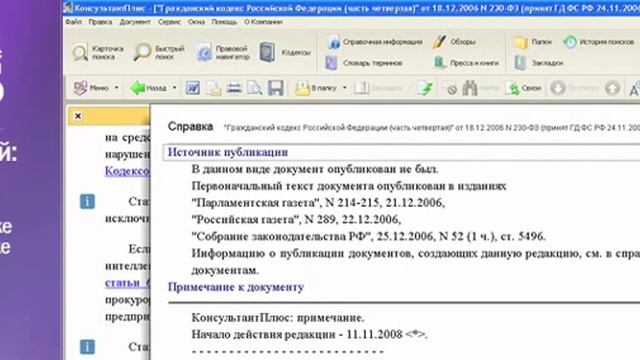Export document to Word
Viewport: 640px width, 360px height.
tap(192, 88)
